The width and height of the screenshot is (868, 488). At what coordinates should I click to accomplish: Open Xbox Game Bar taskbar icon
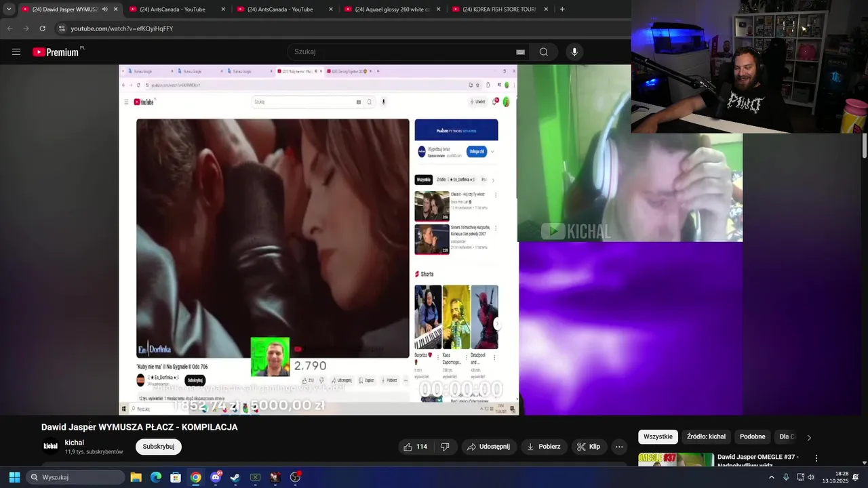(x=255, y=477)
